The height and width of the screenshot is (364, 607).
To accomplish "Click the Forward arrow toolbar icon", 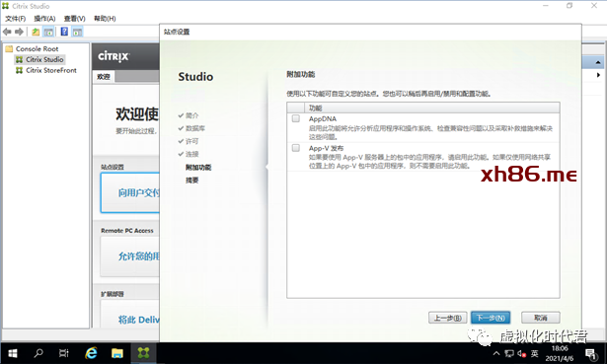I will coord(19,32).
